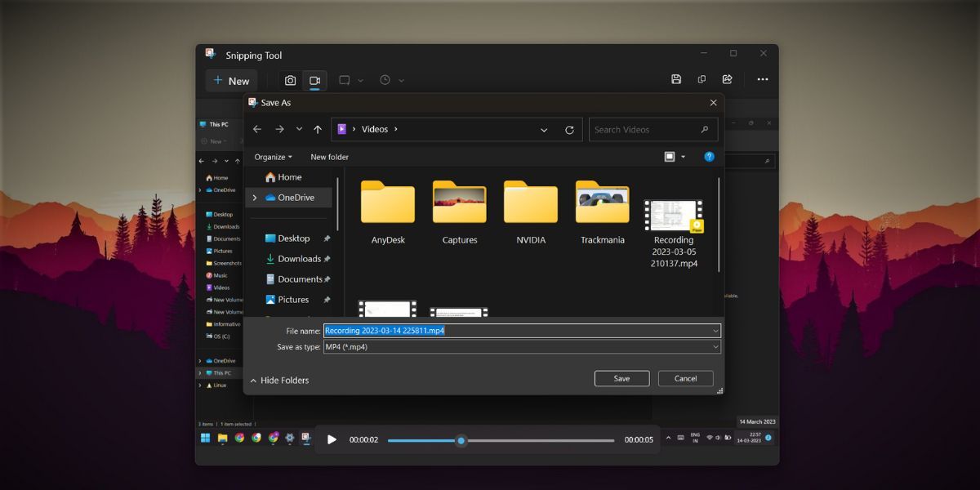Select OneDrive in the navigation sidebar
980x490 pixels.
(294, 197)
